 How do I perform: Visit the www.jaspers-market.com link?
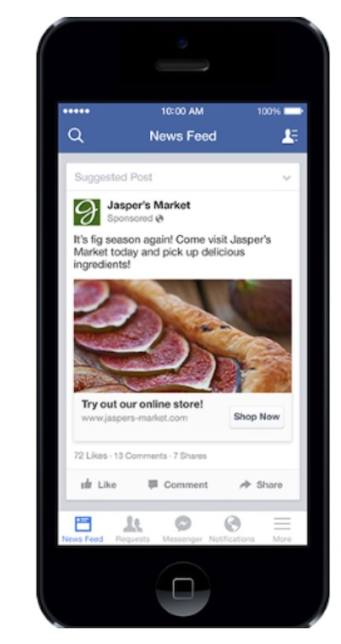click(x=135, y=418)
